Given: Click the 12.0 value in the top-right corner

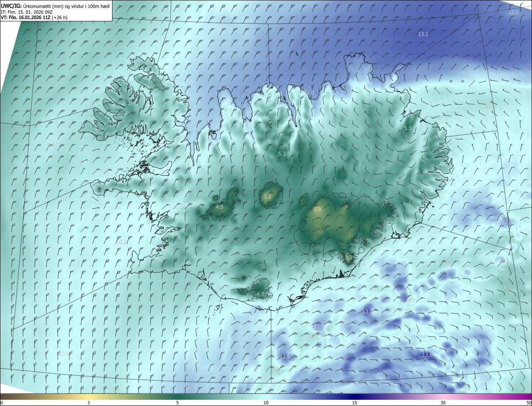Looking at the screenshot, I should click(513, 12).
